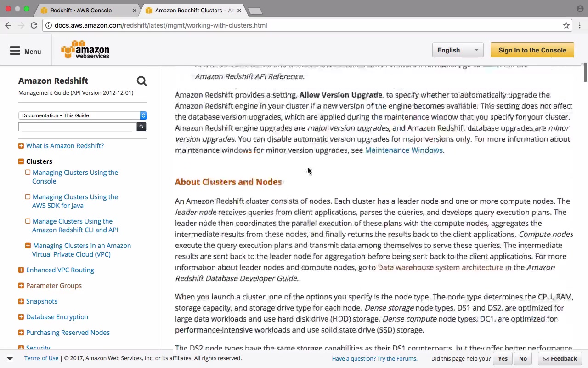
Task: Click the Amazon Redshift sidebar title
Action: [x=53, y=80]
